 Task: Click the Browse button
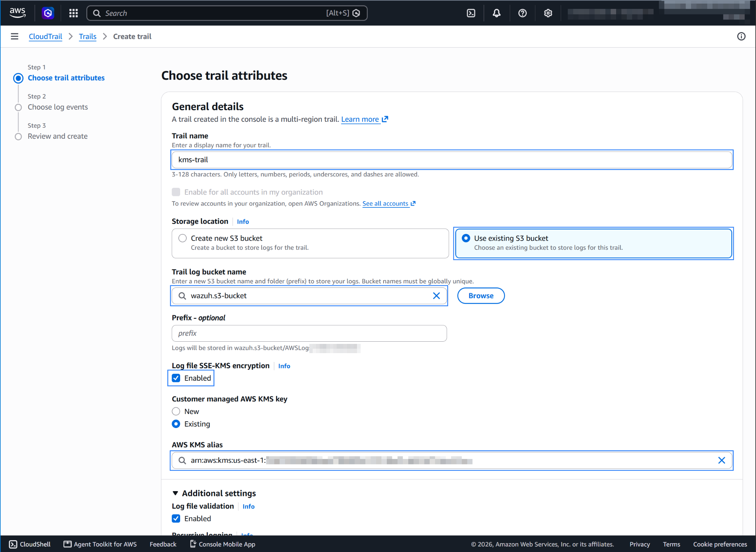pyautogui.click(x=481, y=296)
